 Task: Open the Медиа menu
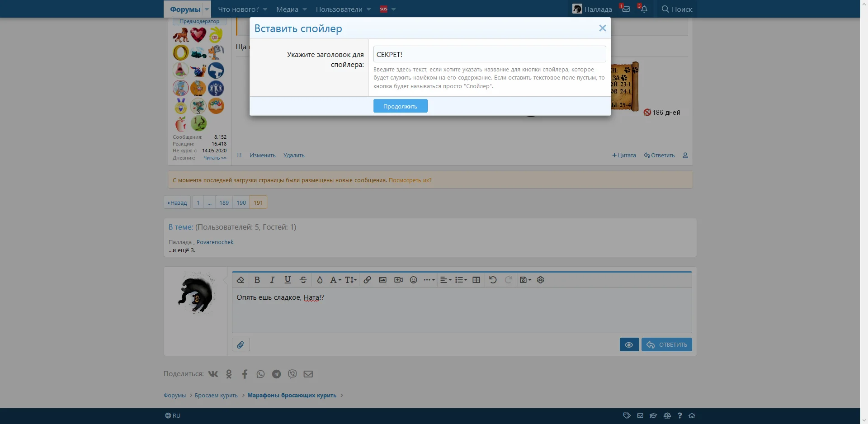287,9
